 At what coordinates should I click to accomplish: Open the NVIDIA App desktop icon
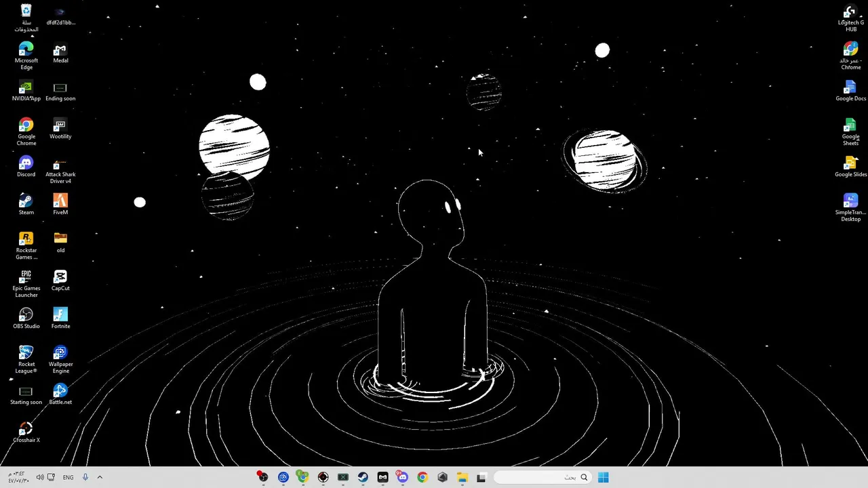[x=26, y=91]
